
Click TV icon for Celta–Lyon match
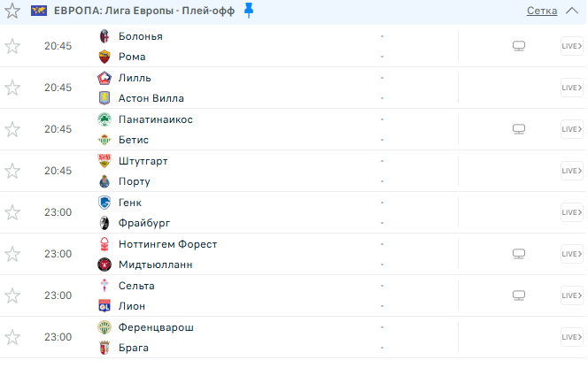click(x=519, y=295)
